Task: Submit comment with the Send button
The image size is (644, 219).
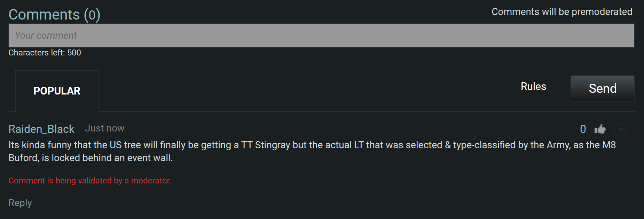Action: point(603,89)
